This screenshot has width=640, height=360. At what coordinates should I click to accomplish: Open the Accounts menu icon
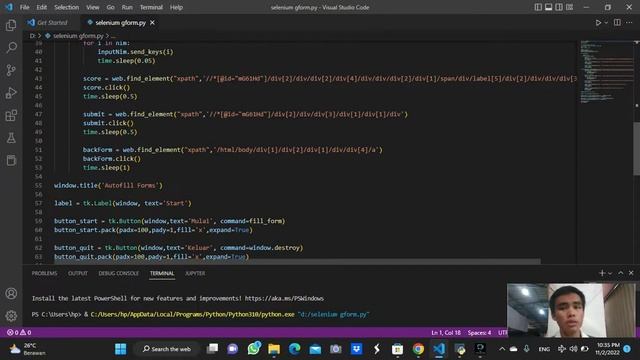pos(11,293)
